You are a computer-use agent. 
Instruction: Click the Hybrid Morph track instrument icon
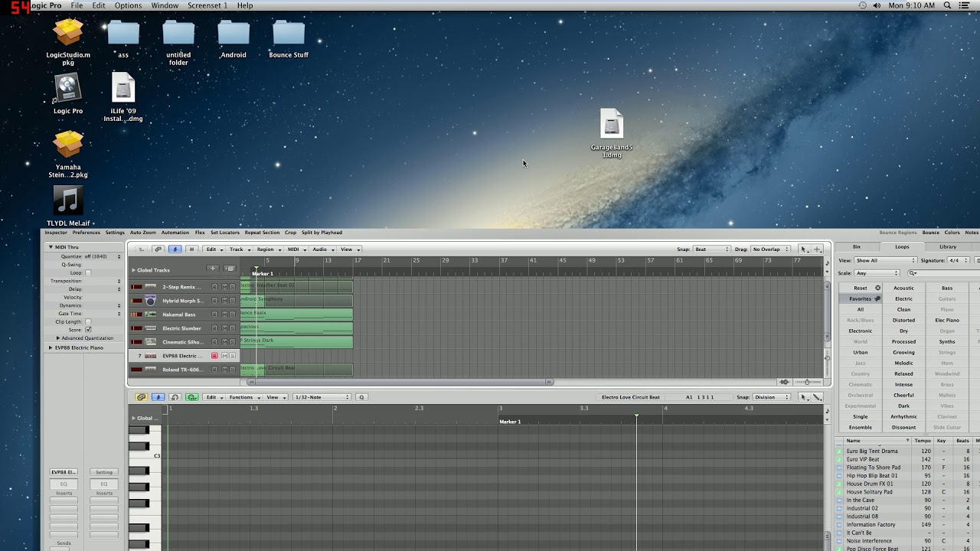pyautogui.click(x=150, y=301)
